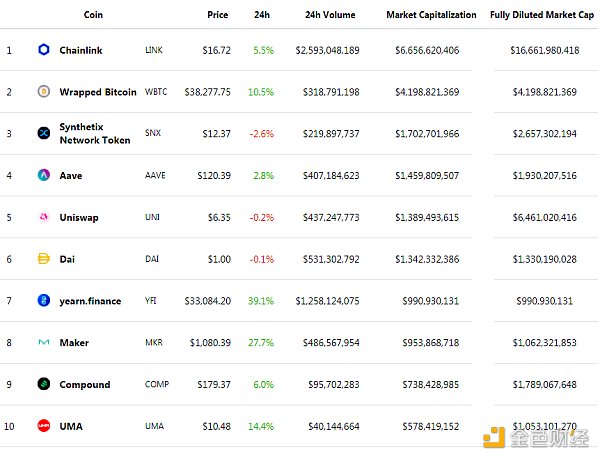Select the MKR ticker symbol

pyautogui.click(x=154, y=343)
